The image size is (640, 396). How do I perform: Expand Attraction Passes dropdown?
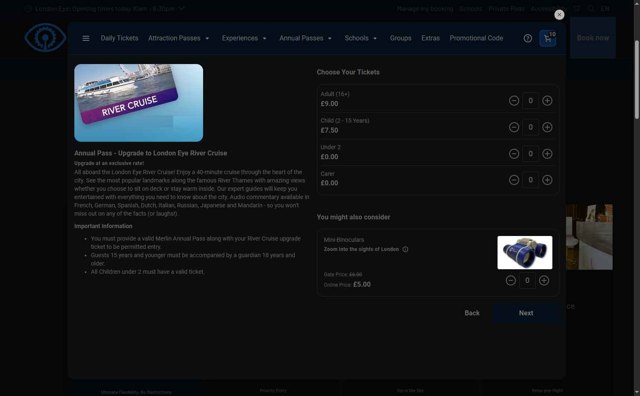tap(179, 38)
